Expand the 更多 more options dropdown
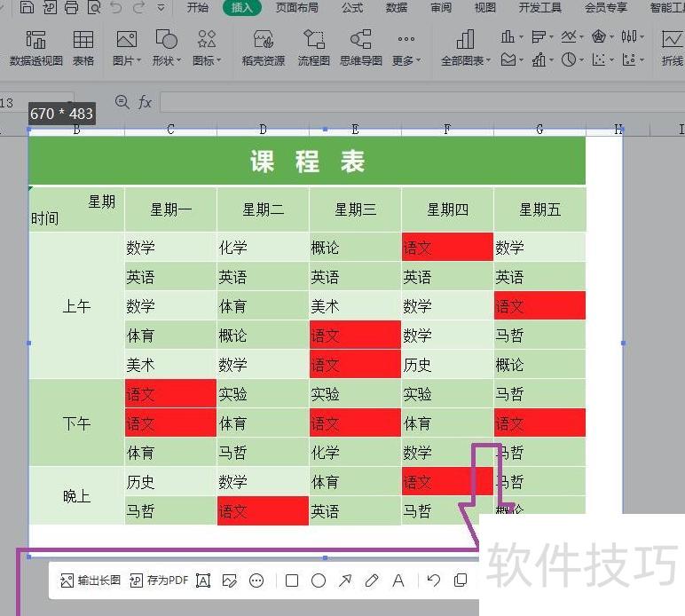The width and height of the screenshot is (685, 616). (406, 48)
